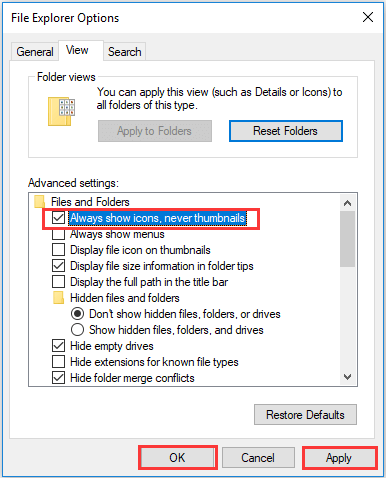
Task: Click scroll down arrow in Advanced settings
Action: point(348,377)
